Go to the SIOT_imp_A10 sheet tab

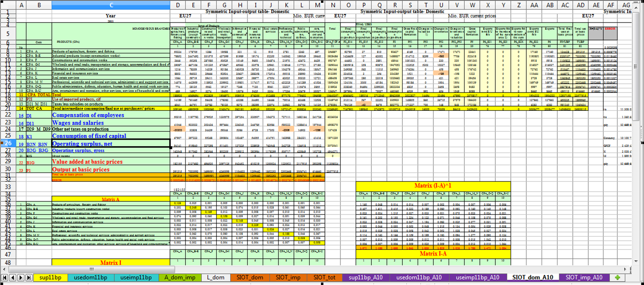click(x=584, y=278)
